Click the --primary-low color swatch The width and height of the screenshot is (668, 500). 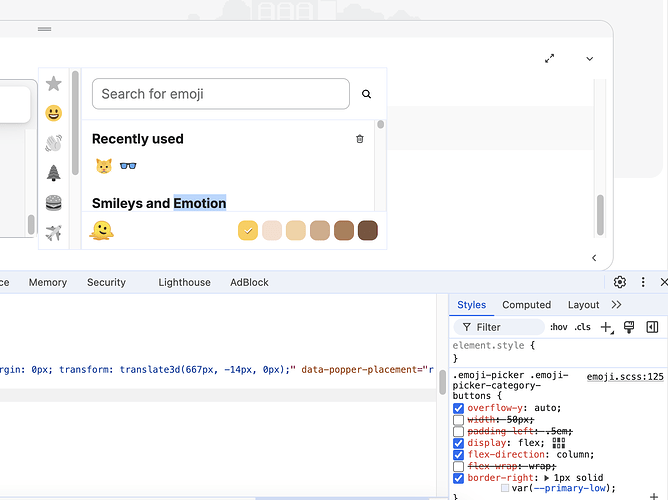pyautogui.click(x=505, y=488)
